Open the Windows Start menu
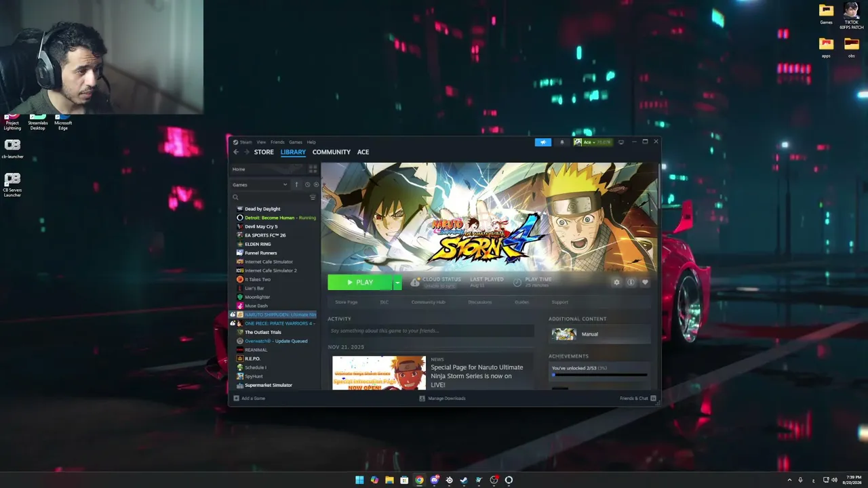868x488 pixels. (x=359, y=480)
